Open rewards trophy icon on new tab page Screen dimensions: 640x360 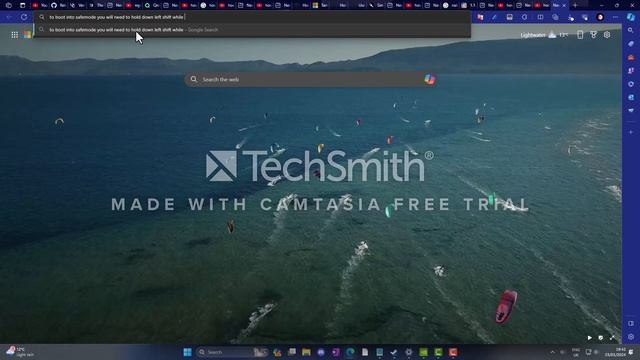593,35
